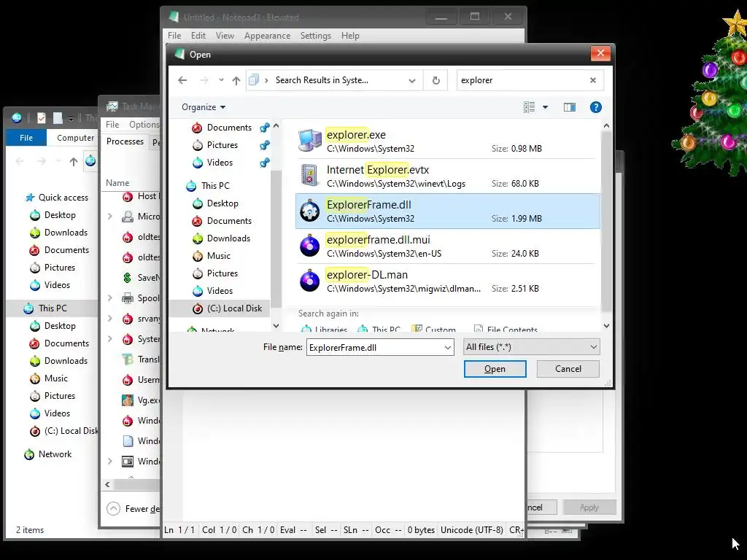The height and width of the screenshot is (560, 747).
Task: Switch to Processes tab in Task Manager
Action: pyautogui.click(x=125, y=141)
